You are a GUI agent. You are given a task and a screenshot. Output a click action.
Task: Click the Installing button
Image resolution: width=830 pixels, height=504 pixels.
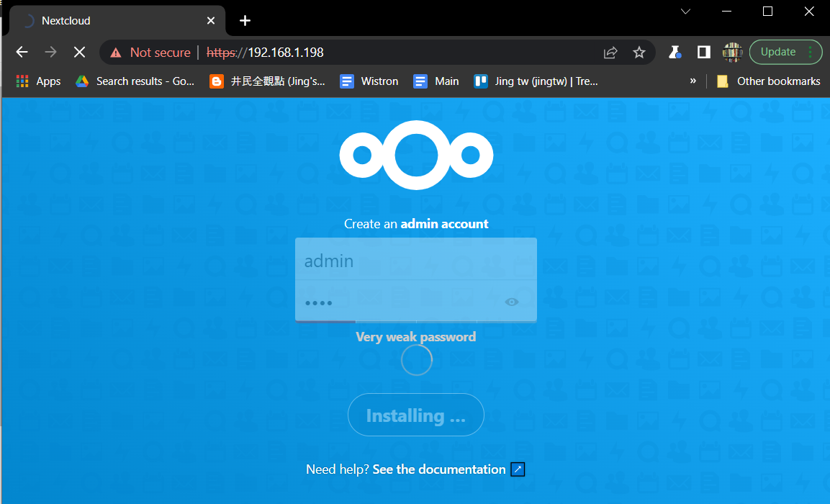point(416,415)
